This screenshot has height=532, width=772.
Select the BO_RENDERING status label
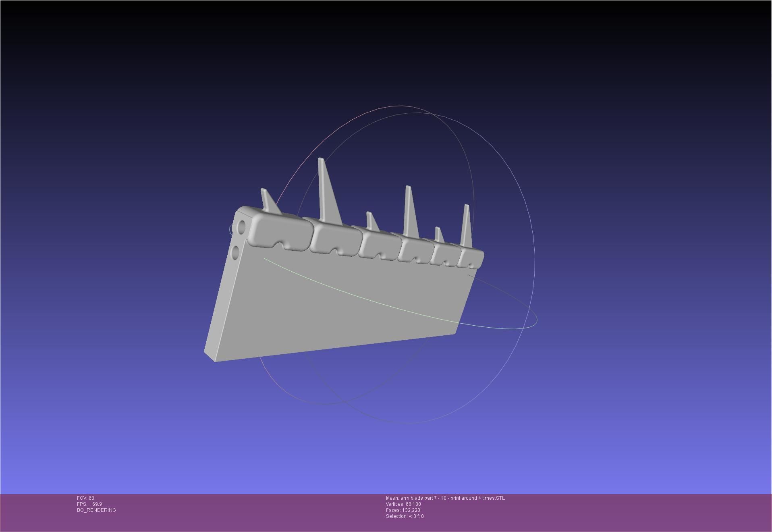click(x=96, y=510)
